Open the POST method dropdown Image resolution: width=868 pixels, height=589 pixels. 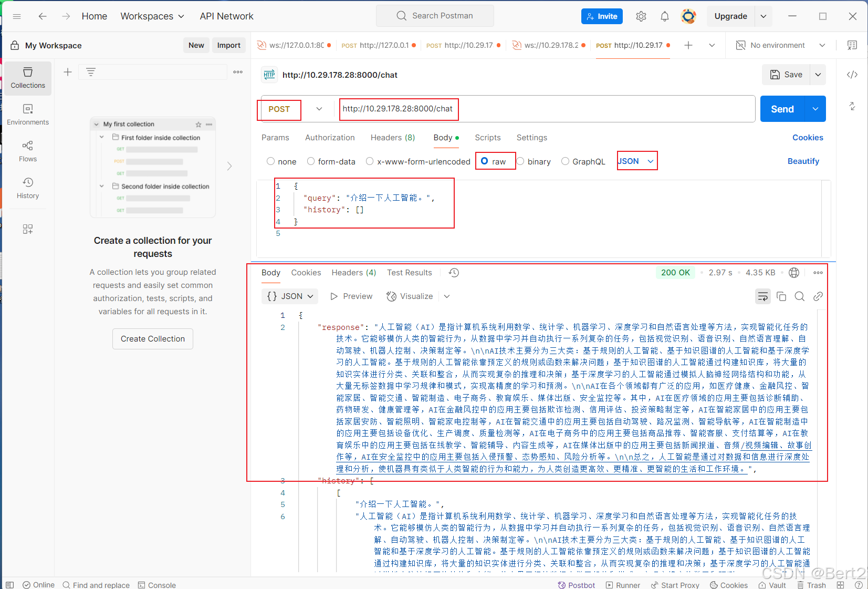296,109
